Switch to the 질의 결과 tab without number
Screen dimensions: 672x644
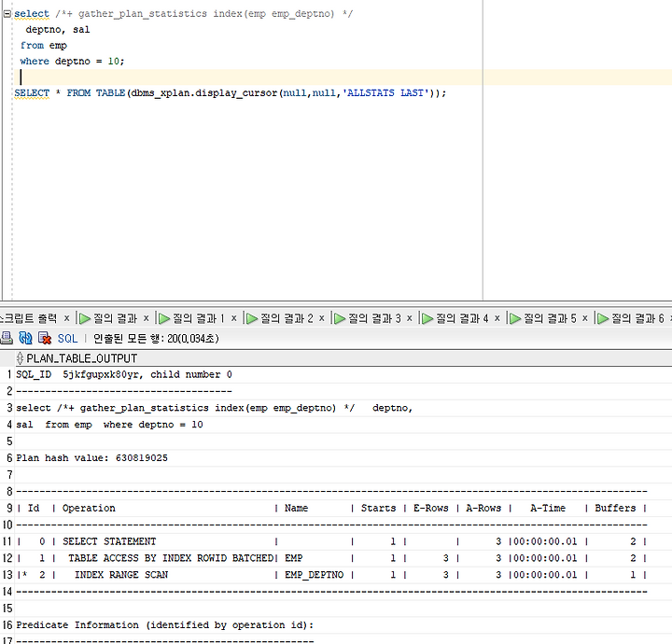tap(115, 318)
